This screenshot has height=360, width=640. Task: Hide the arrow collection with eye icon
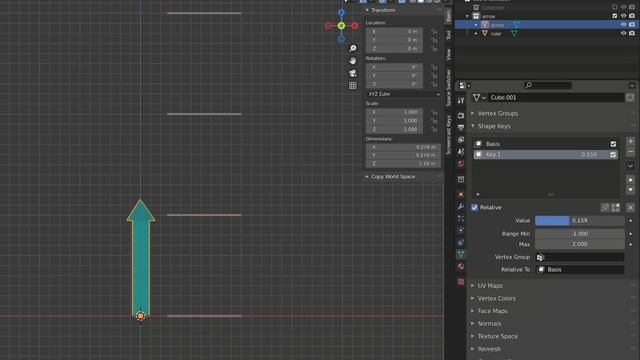point(623,16)
